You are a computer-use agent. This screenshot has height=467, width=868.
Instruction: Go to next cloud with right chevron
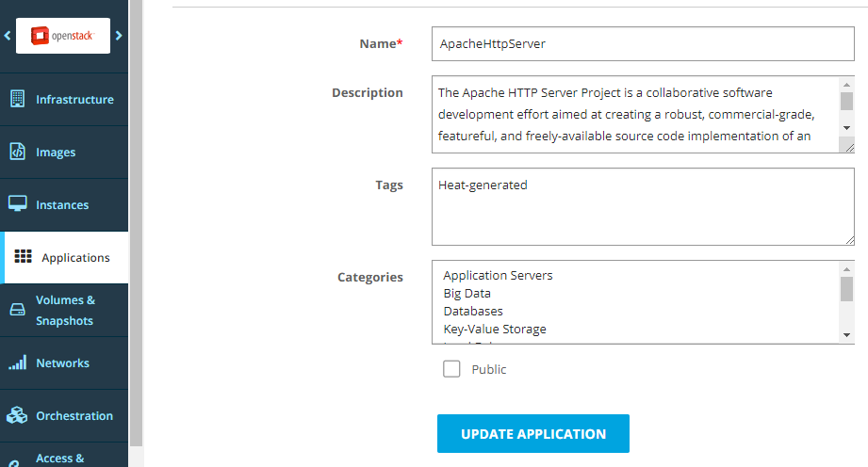tap(119, 36)
